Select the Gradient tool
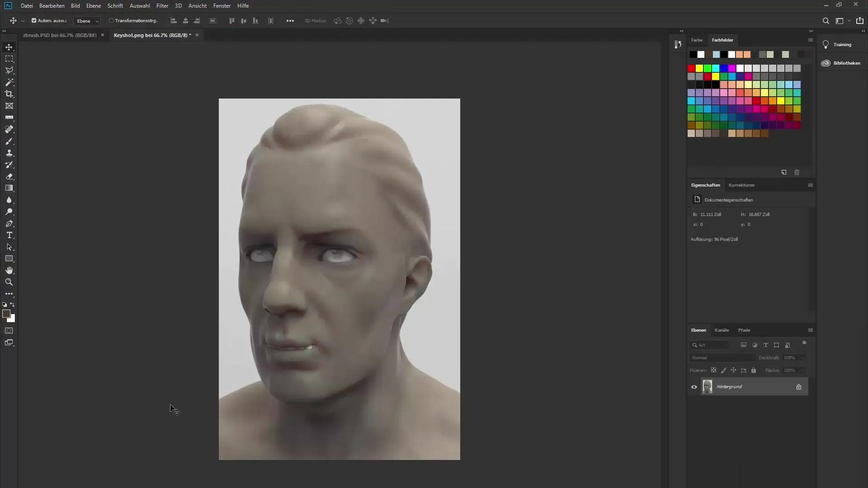The width and height of the screenshot is (868, 488). [9, 188]
